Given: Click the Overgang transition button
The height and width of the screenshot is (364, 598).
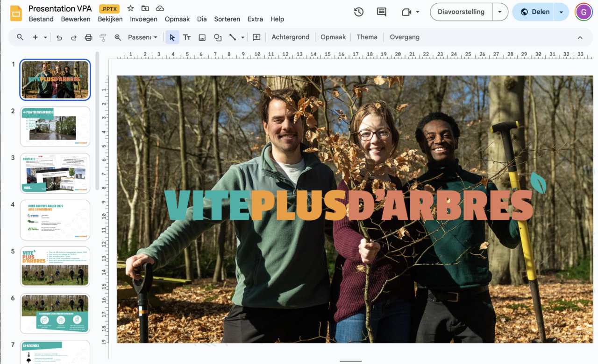Looking at the screenshot, I should pyautogui.click(x=405, y=37).
